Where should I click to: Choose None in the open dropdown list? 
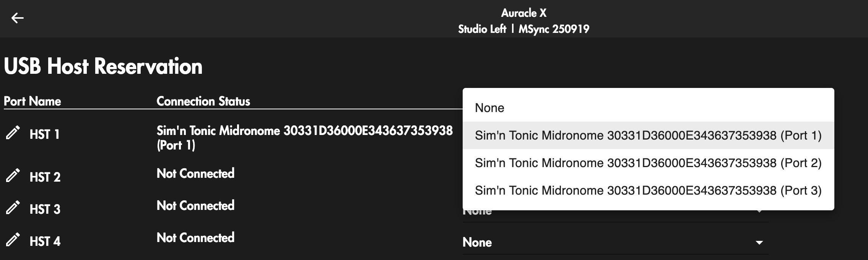tap(489, 108)
